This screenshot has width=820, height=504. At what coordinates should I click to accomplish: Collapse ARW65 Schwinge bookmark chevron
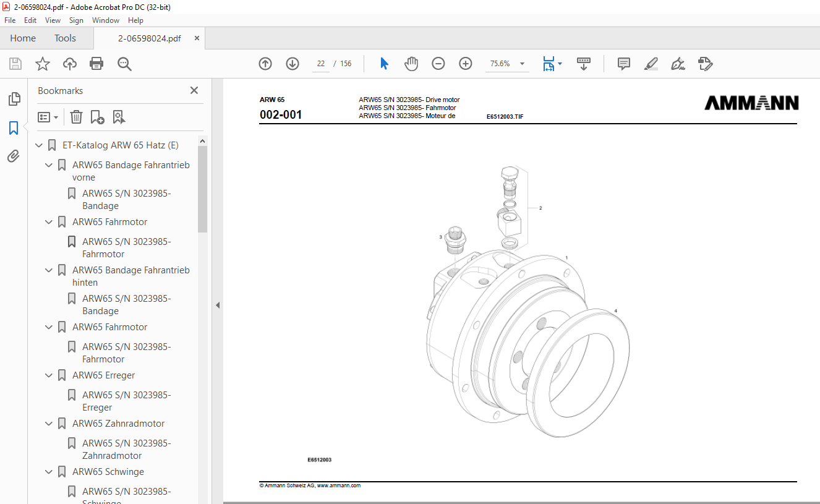pos(49,472)
